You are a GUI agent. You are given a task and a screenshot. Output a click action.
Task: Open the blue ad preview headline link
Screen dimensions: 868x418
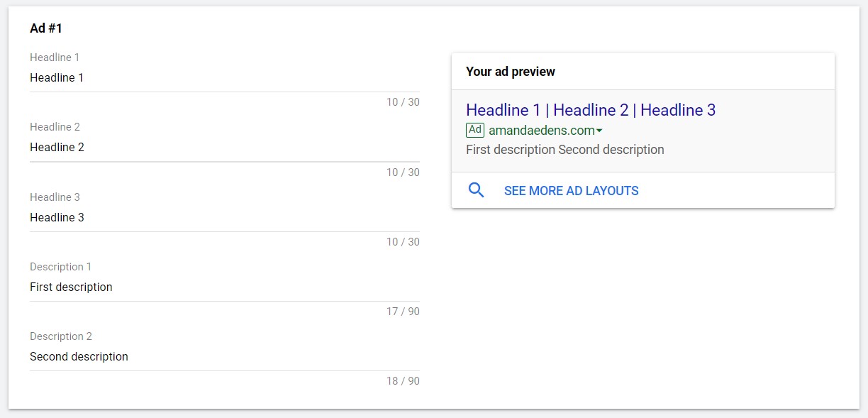tap(591, 110)
